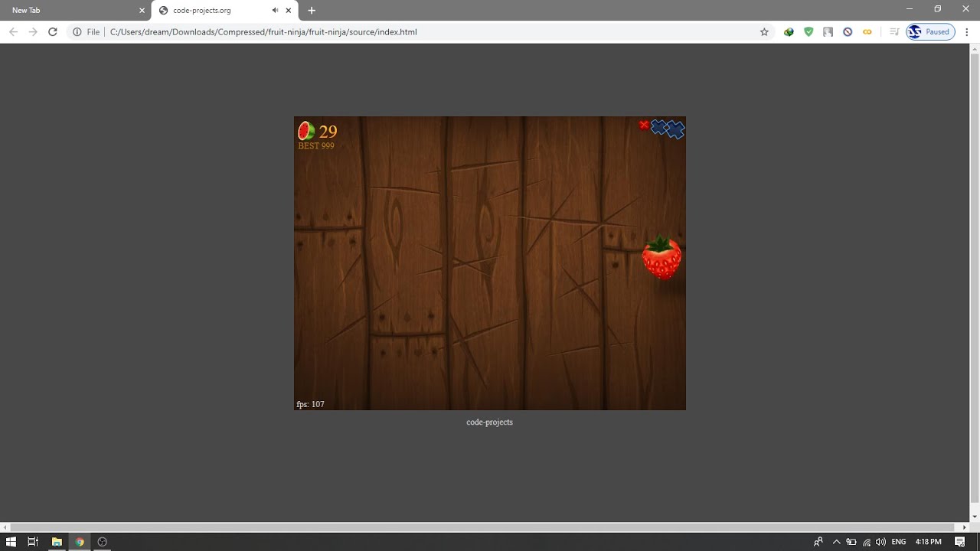Open File Explorer from the taskbar
The width and height of the screenshot is (980, 551).
[x=56, y=542]
